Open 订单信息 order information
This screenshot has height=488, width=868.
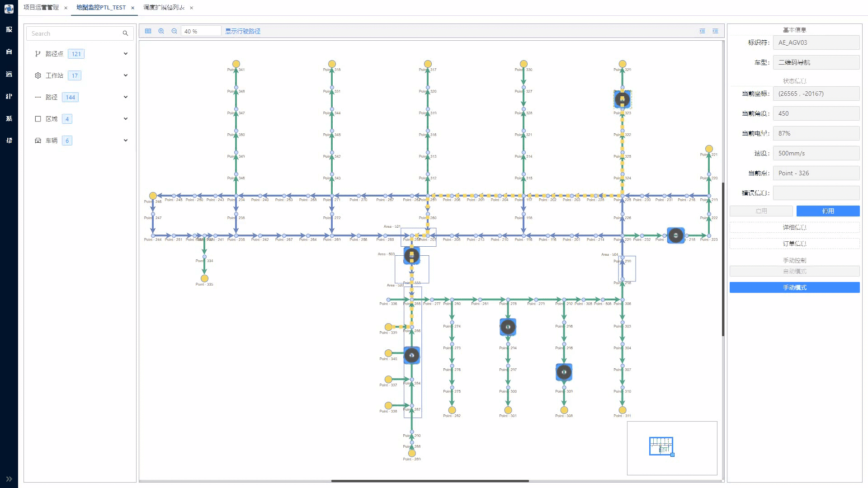coord(794,244)
